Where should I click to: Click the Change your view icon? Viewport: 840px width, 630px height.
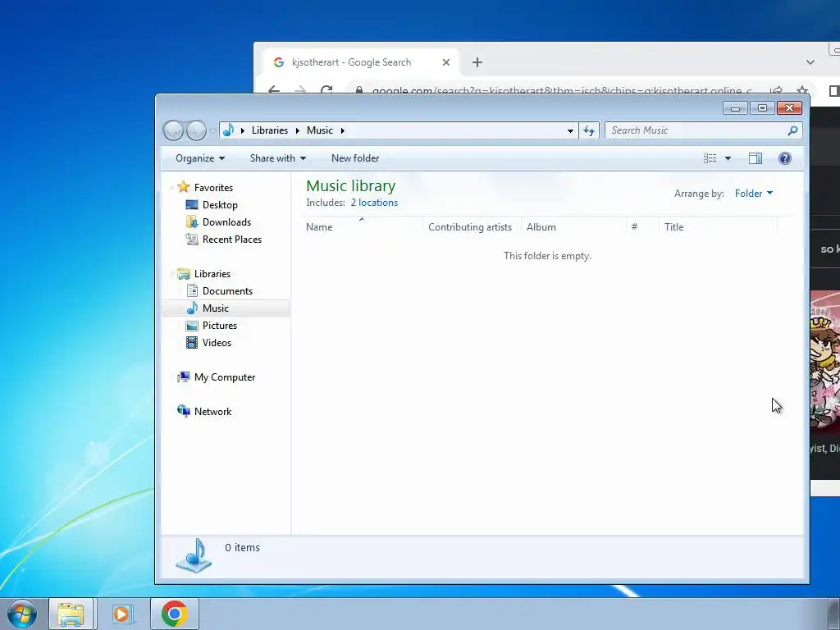tap(710, 158)
